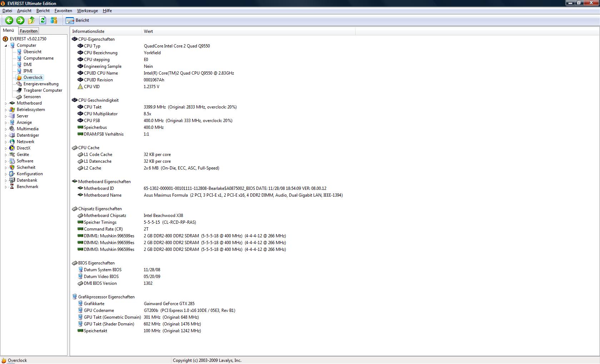Click the Energieverwaltung icon in tree

[x=19, y=84]
